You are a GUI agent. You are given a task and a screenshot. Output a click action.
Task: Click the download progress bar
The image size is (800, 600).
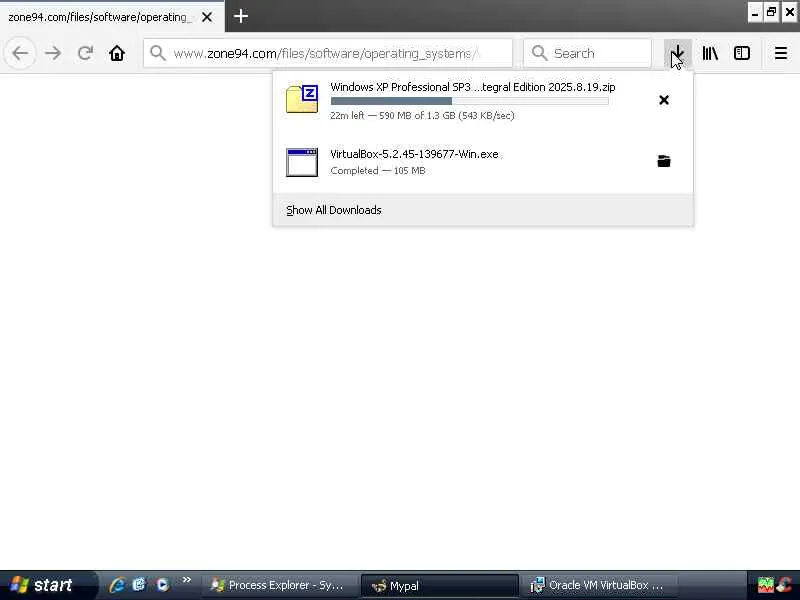coord(469,101)
